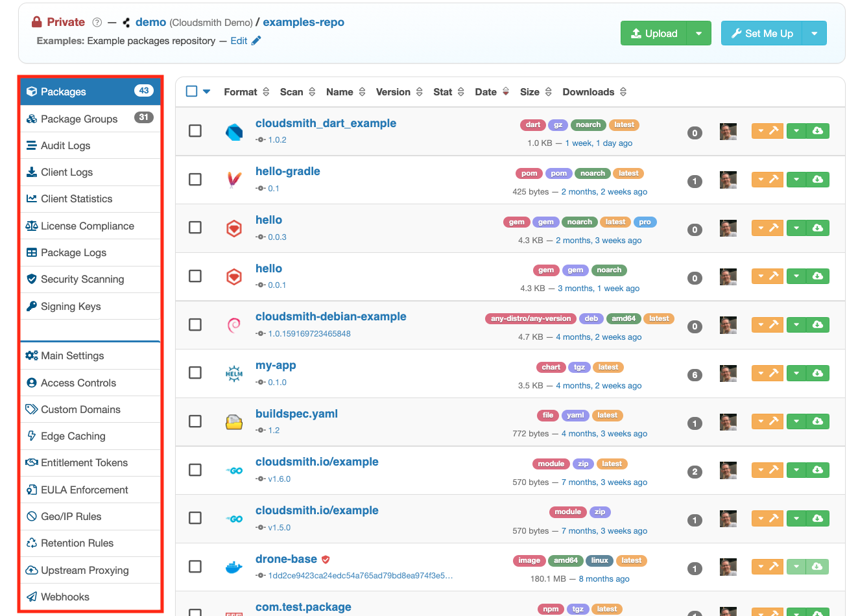Open the Upload button dropdown arrow
858x616 pixels.
click(x=699, y=33)
